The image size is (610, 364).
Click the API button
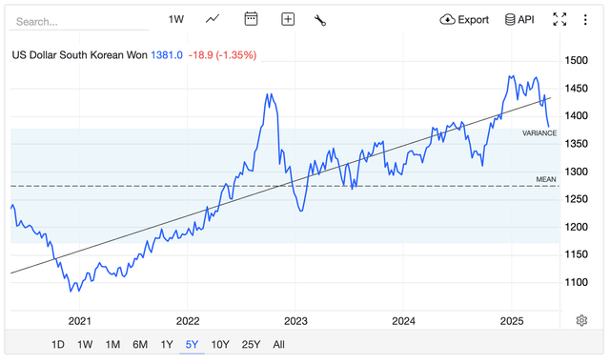pos(519,19)
